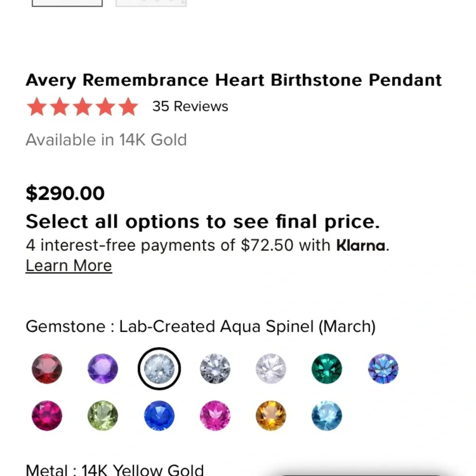Choose the light green peridot August stone
Image resolution: width=476 pixels, height=476 pixels.
pyautogui.click(x=102, y=416)
